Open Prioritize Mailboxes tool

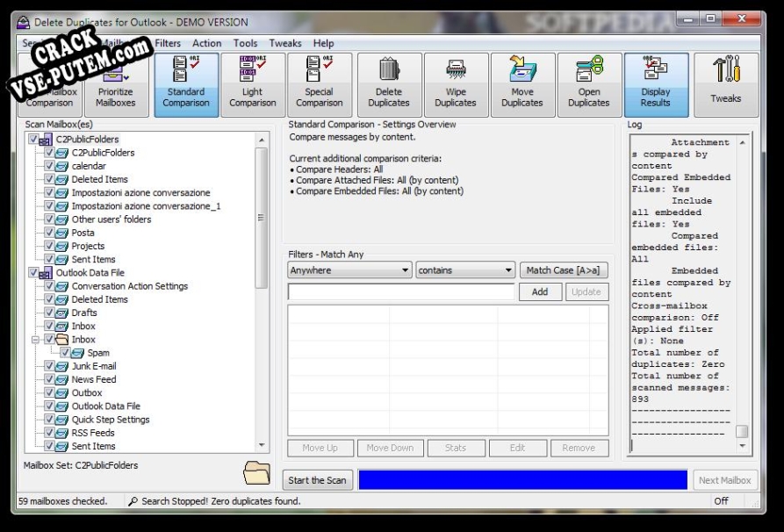coord(116,85)
